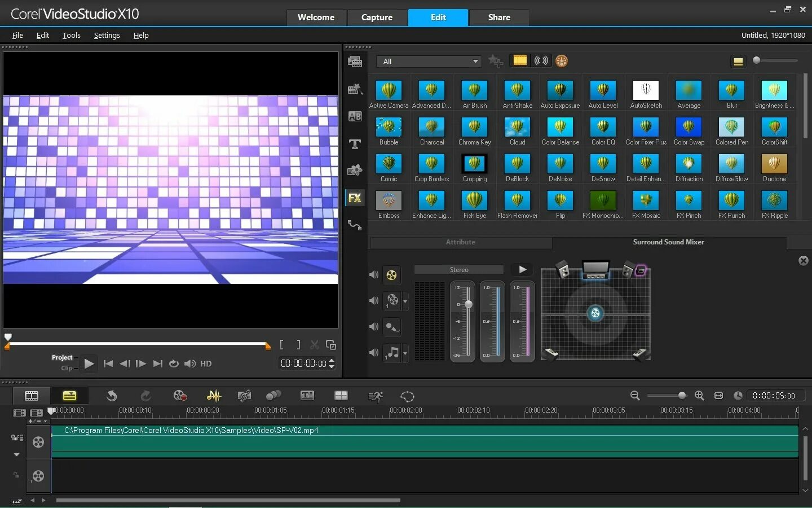Switch to the Share tab
This screenshot has width=812, height=508.
(499, 17)
